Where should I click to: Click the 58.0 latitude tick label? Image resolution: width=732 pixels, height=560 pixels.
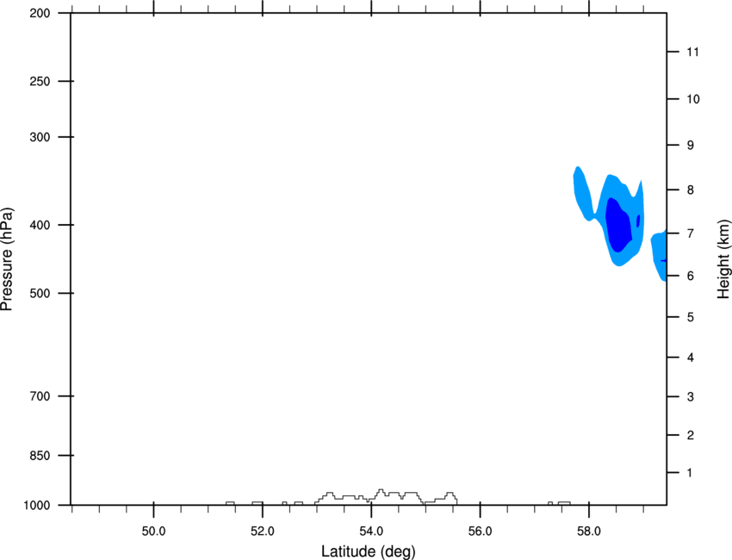(589, 532)
